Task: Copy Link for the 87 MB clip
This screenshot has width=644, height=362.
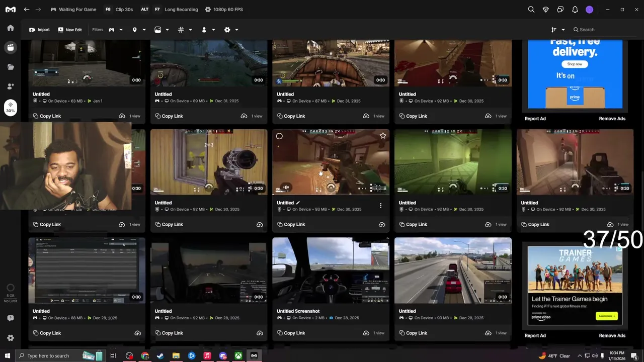Action: point(291,116)
